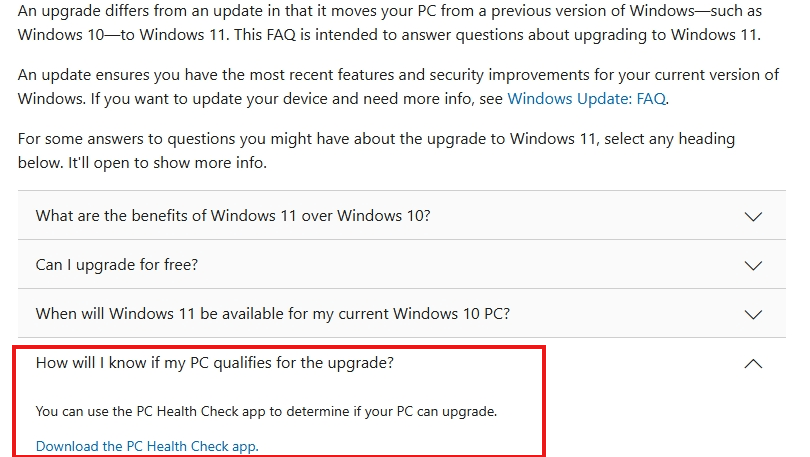
Task: Open the Windows Update: FAQ link
Action: tap(586, 99)
